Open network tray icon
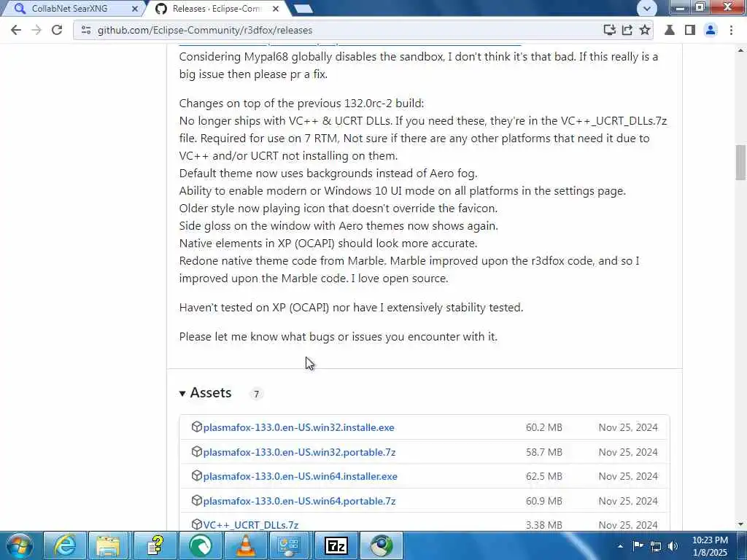Screen dimensions: 747x560 656,546
